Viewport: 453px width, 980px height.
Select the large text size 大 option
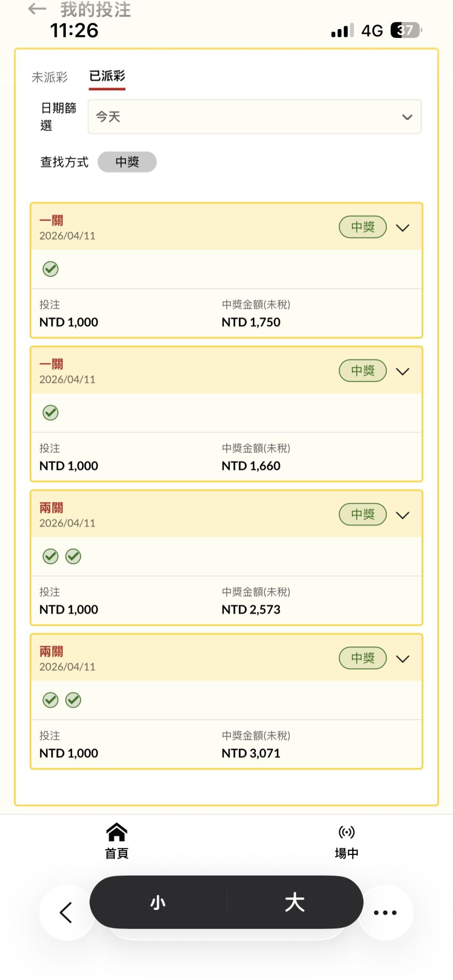(294, 902)
